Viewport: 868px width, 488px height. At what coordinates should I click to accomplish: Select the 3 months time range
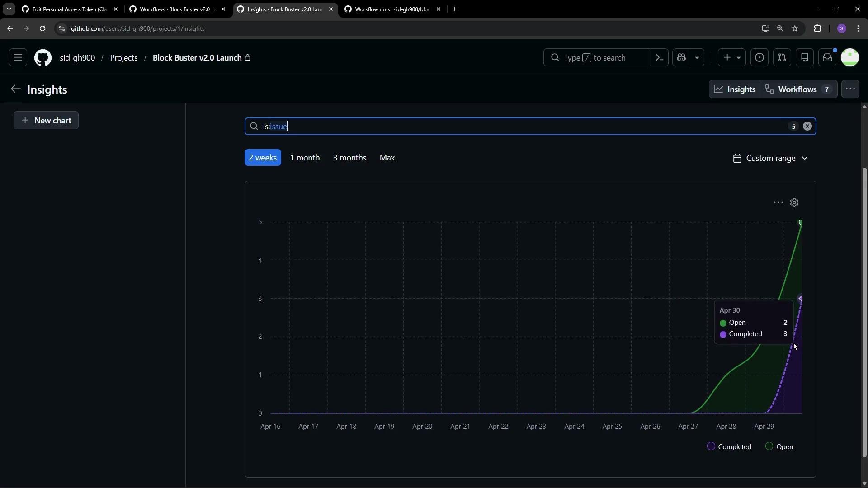click(x=349, y=158)
